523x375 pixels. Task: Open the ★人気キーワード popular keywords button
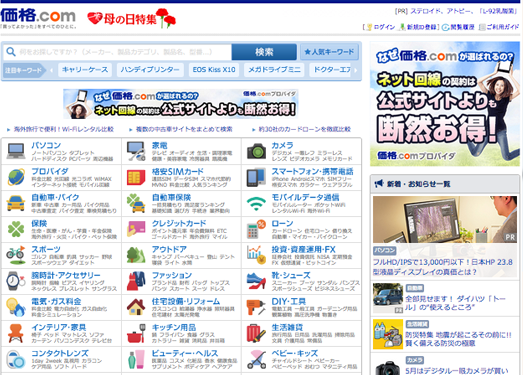coord(329,52)
